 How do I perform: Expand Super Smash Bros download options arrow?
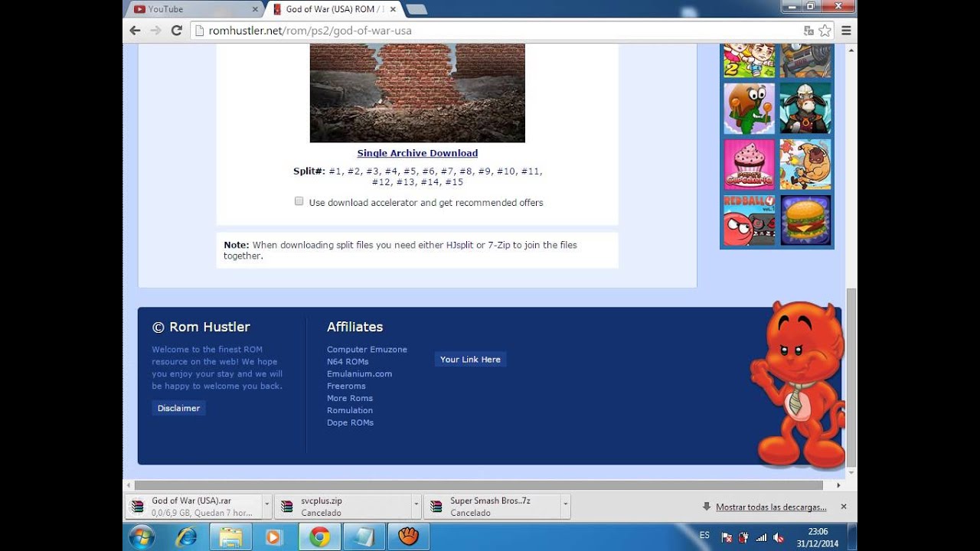[x=565, y=506]
